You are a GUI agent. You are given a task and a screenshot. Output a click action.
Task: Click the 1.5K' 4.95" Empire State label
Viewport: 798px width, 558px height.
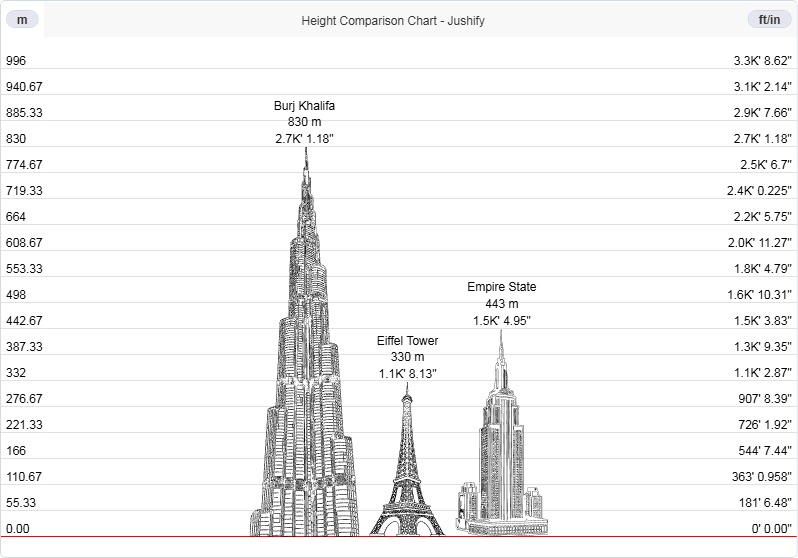(x=502, y=321)
